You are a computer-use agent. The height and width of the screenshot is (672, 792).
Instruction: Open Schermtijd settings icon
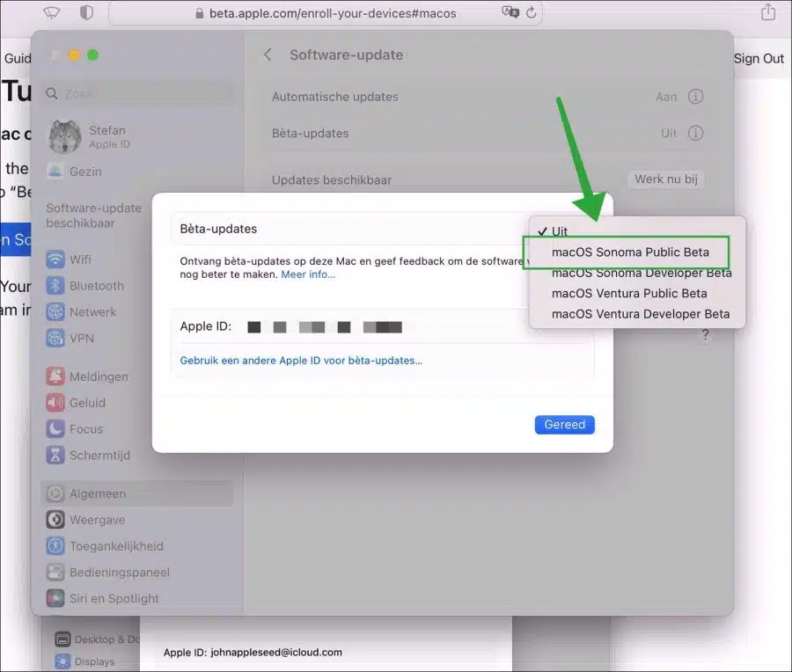55,456
